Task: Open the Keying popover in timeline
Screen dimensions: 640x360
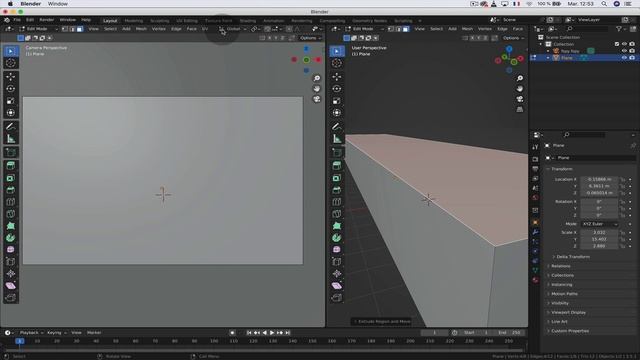Action: 56,333
